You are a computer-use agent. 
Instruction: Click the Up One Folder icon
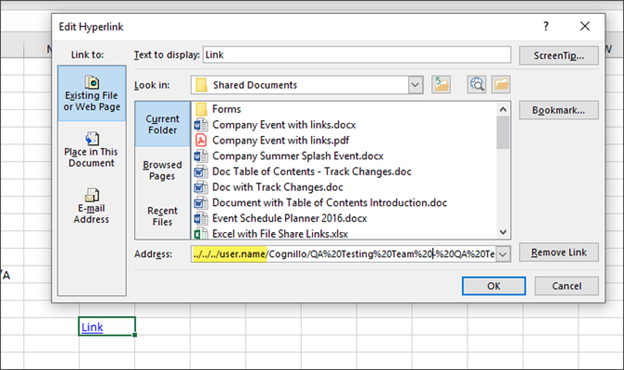441,84
